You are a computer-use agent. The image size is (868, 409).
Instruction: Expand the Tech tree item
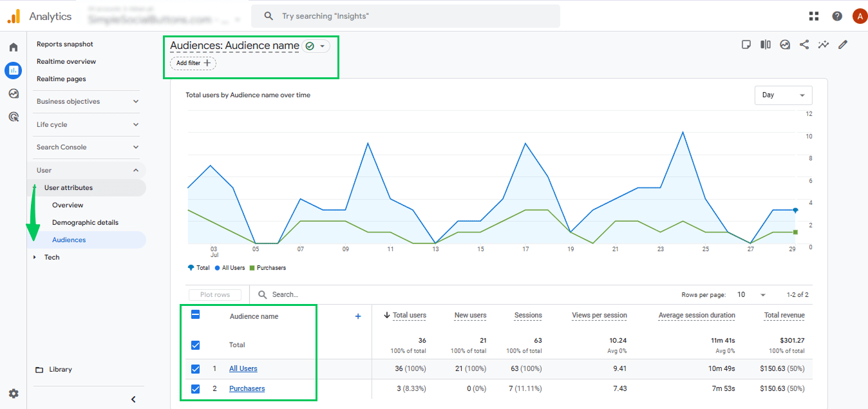[35, 258]
